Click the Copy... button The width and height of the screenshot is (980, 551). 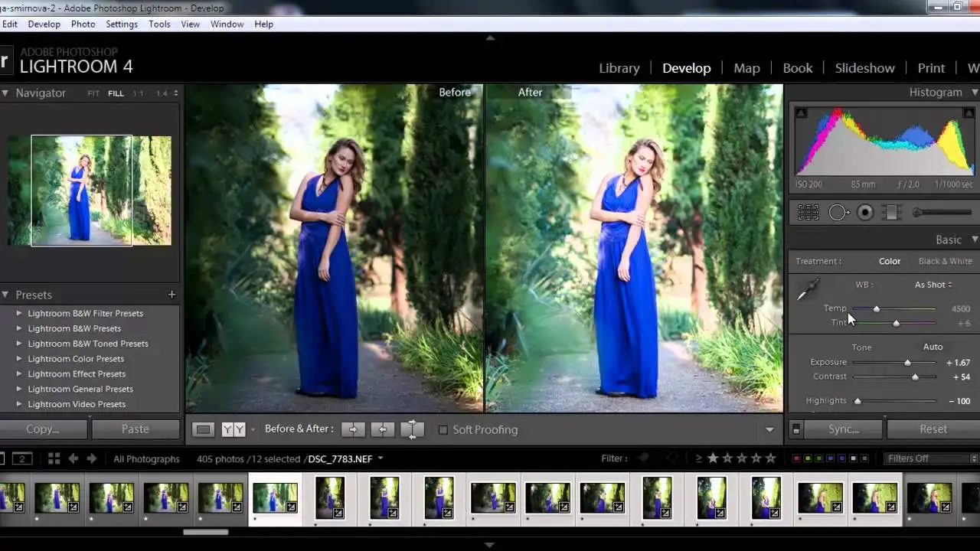click(43, 429)
